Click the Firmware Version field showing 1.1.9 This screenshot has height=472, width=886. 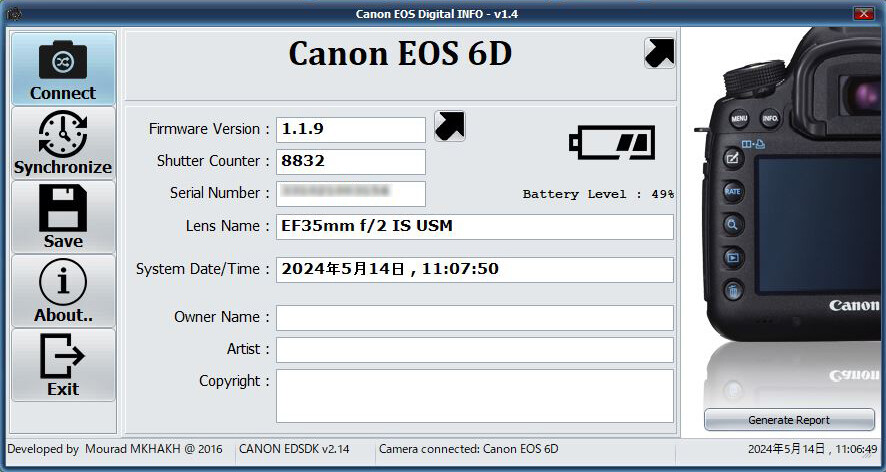point(351,129)
